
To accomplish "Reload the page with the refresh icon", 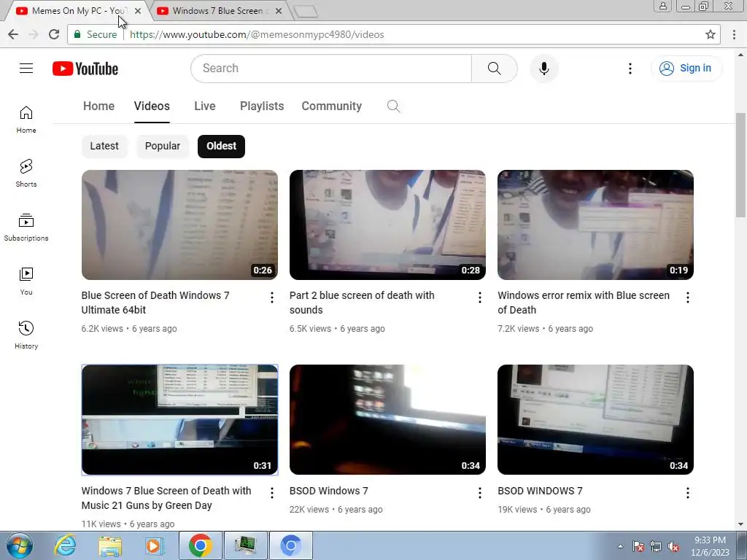I will pos(54,34).
